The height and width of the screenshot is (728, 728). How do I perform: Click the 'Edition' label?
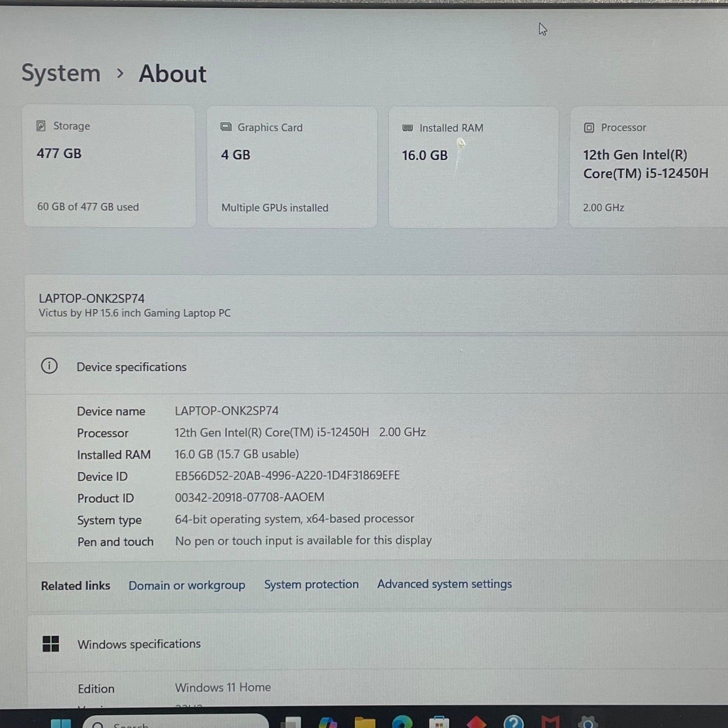tap(96, 688)
